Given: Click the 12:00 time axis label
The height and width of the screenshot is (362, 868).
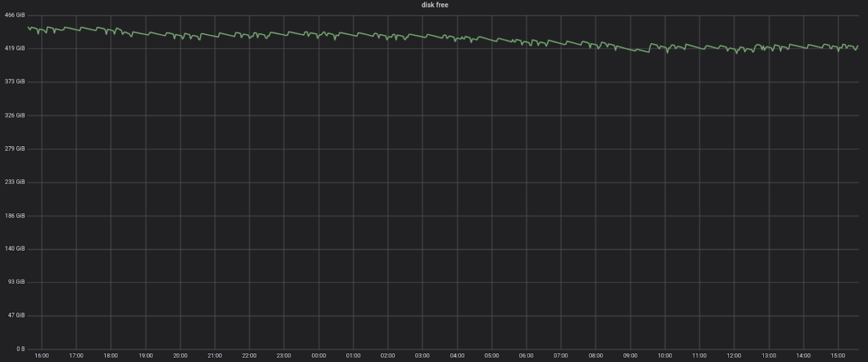Looking at the screenshot, I should pos(734,356).
